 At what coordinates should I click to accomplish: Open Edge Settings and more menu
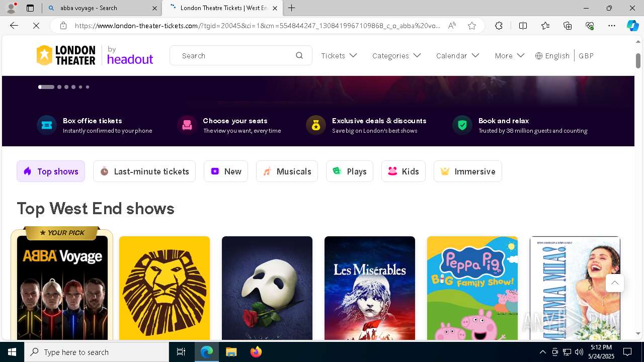pyautogui.click(x=612, y=26)
